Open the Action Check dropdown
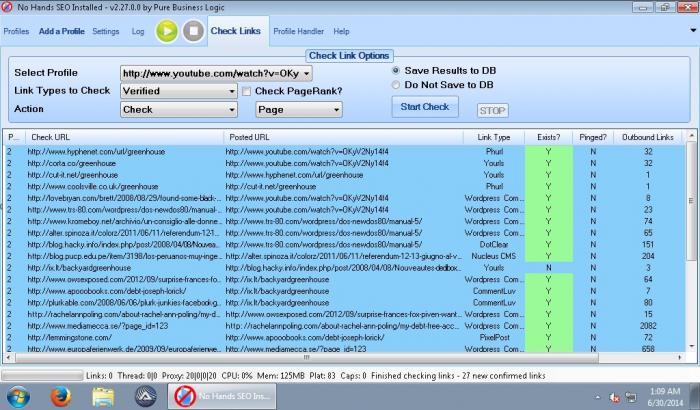The width and height of the screenshot is (700, 410). click(x=179, y=109)
